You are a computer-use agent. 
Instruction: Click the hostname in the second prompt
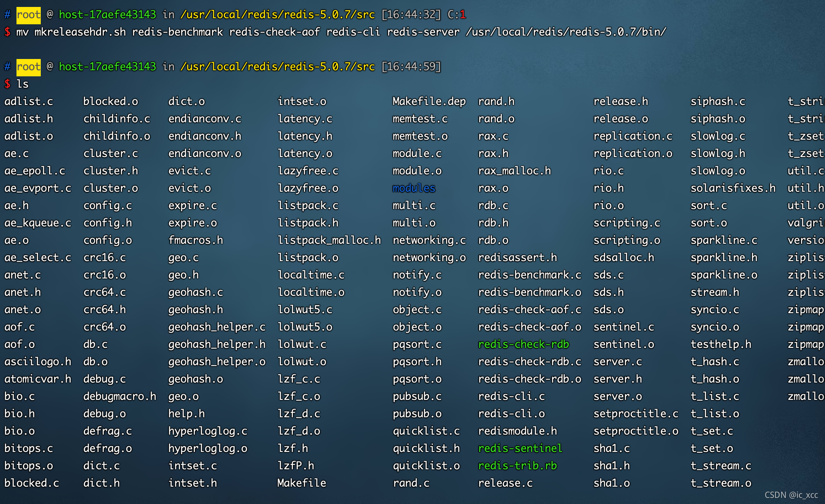coord(107,67)
